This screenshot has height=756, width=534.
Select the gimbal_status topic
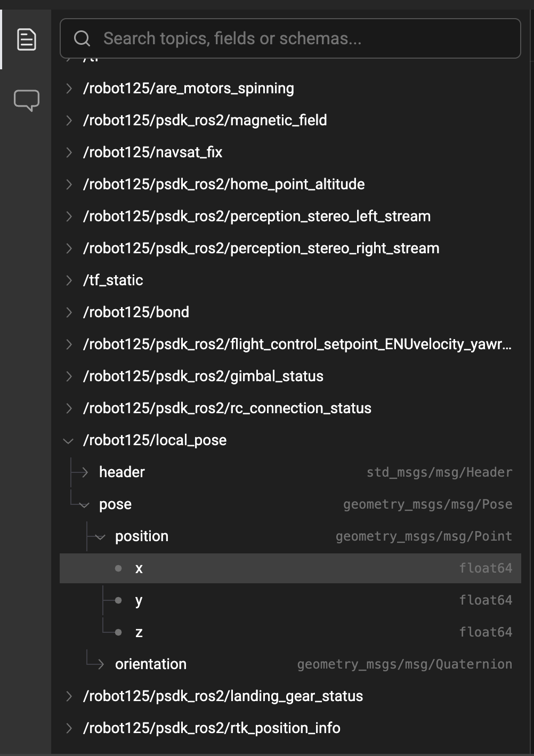tap(204, 376)
